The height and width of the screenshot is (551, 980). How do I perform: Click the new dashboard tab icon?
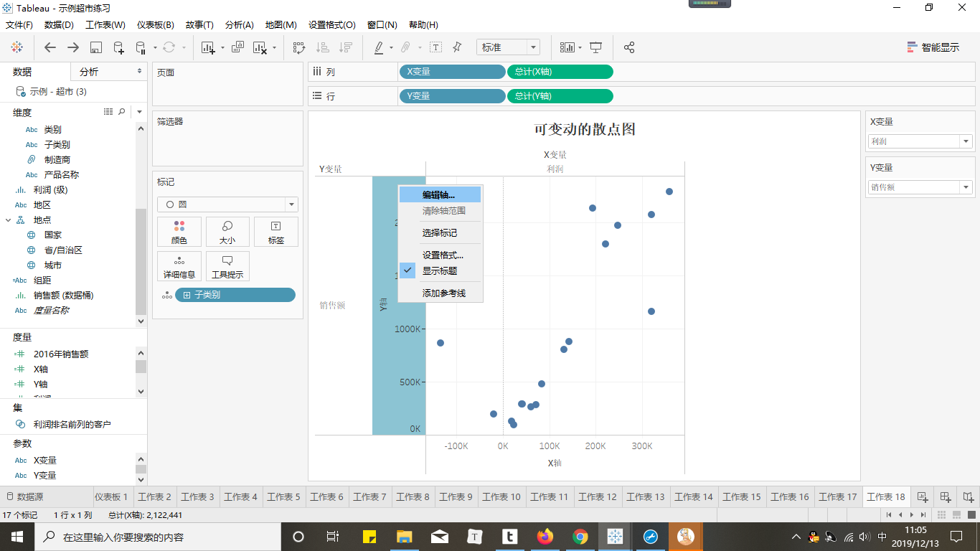[x=946, y=496]
